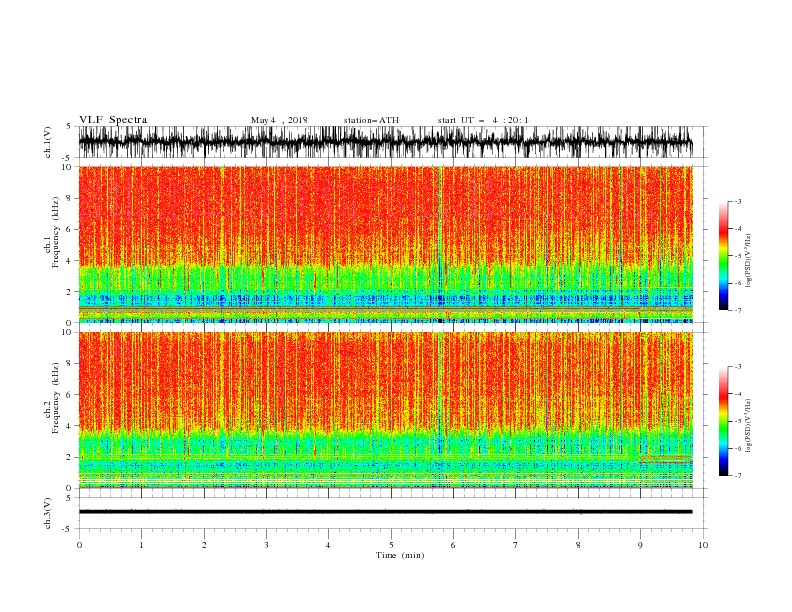Click the "2" kHz tick of ch.1 spectrogram
The width and height of the screenshot is (792, 612).
tap(69, 292)
